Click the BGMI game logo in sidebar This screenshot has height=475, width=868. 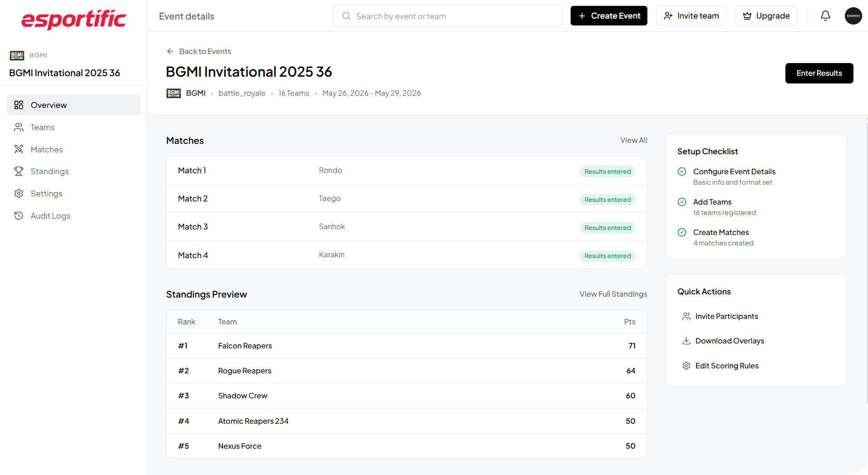pos(17,55)
